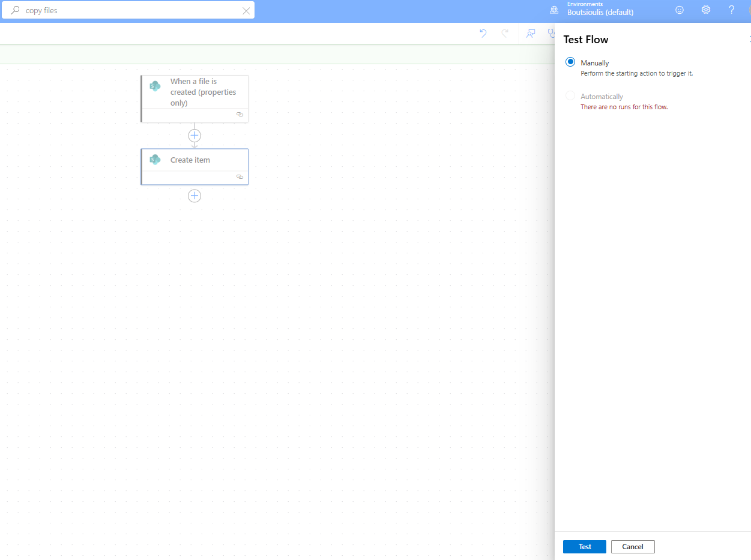The image size is (751, 560).
Task: Expand the 'When a file is created' trigger
Action: pyautogui.click(x=203, y=92)
